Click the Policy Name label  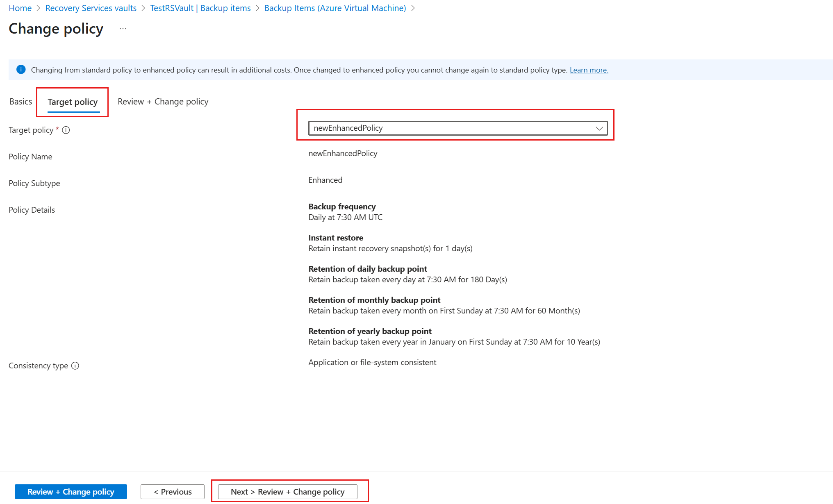coord(30,157)
